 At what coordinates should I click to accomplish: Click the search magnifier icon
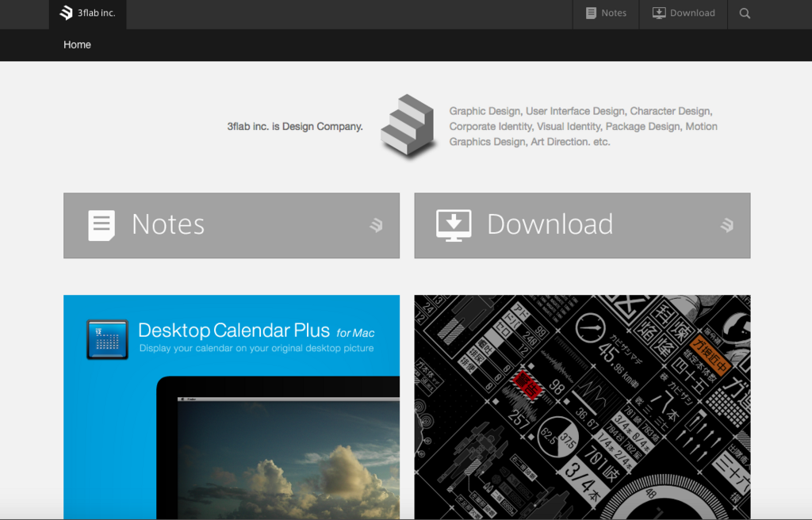point(745,13)
